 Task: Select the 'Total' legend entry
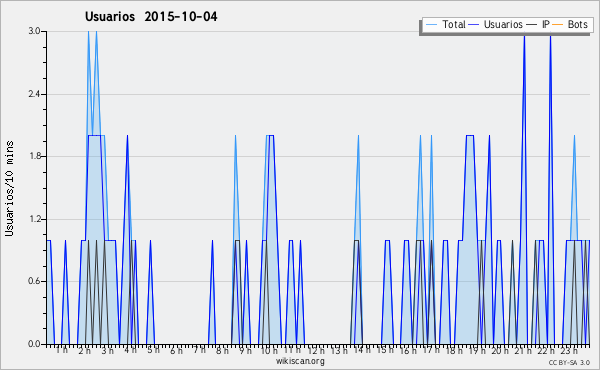(453, 24)
